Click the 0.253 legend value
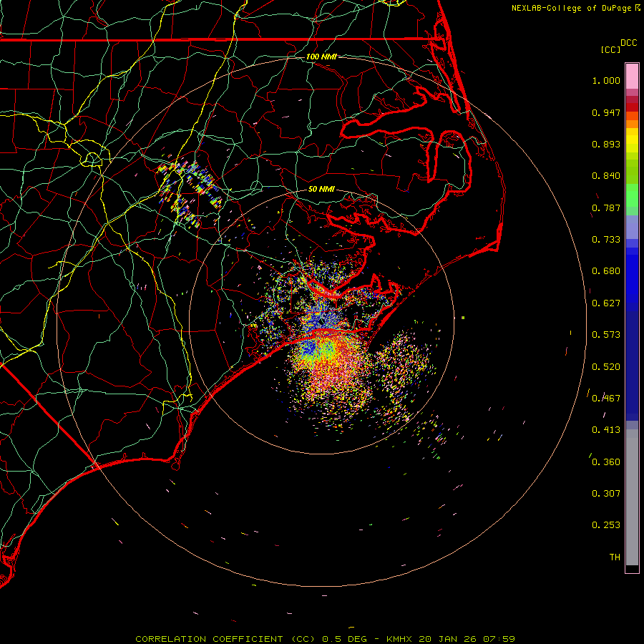Image resolution: width=644 pixels, height=644 pixels. (x=606, y=525)
